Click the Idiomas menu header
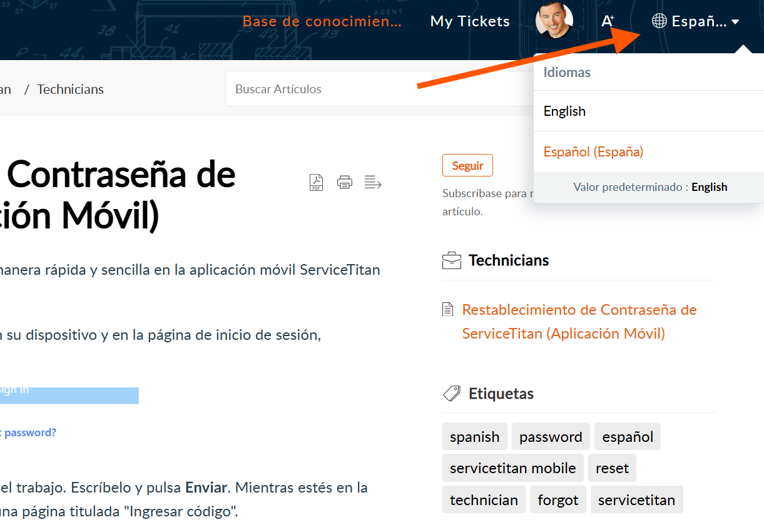This screenshot has width=764, height=532. (x=567, y=72)
